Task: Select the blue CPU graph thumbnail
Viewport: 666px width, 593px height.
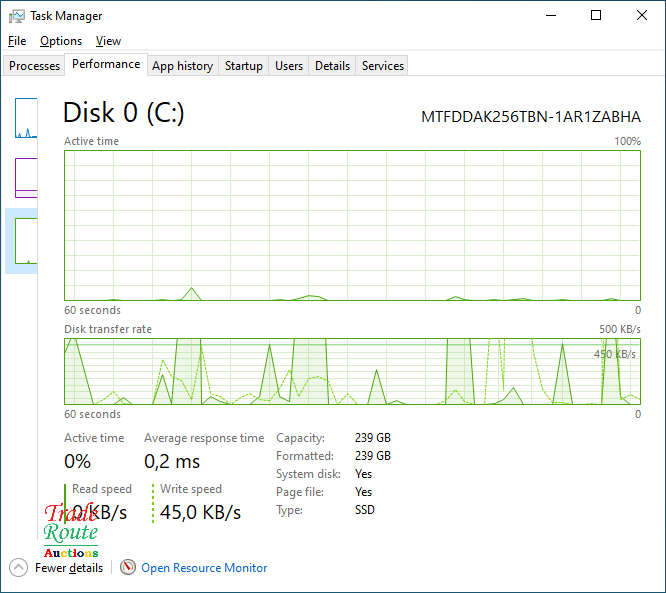Action: [26, 118]
